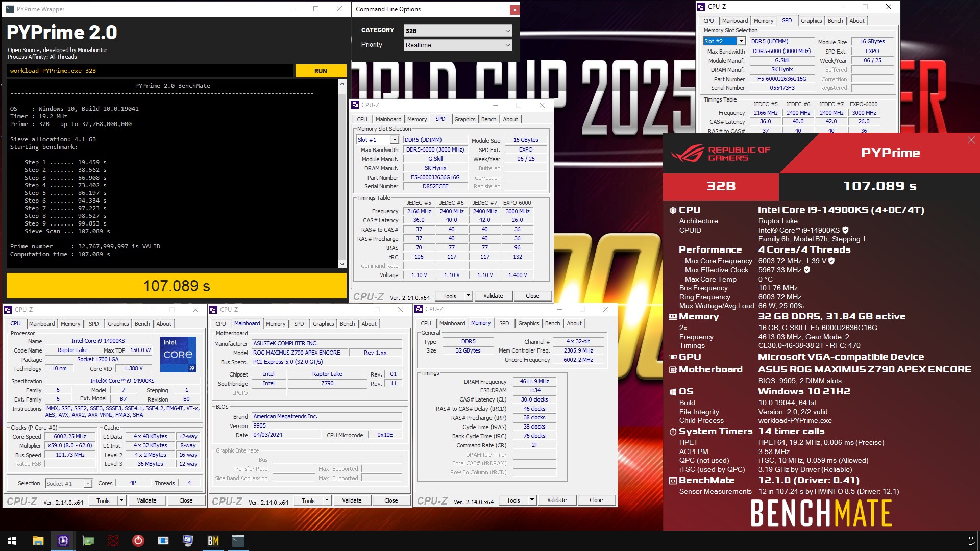Expand Tools arrow in Slot #1 SPD window
Screen dimensions: 980x551
(468, 296)
